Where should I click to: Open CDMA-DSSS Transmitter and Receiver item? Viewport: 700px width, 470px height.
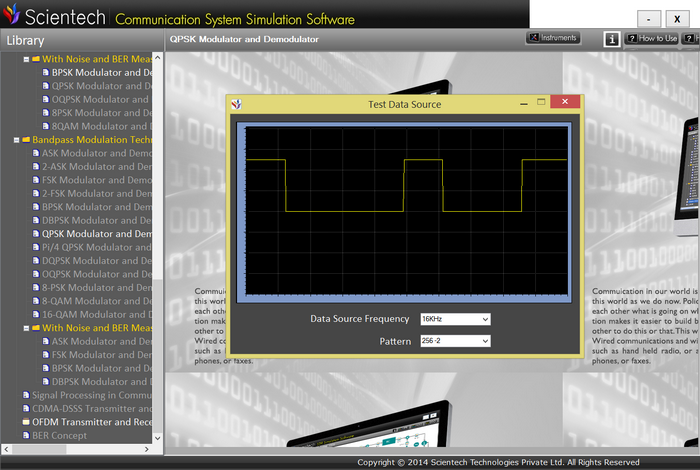click(x=92, y=408)
